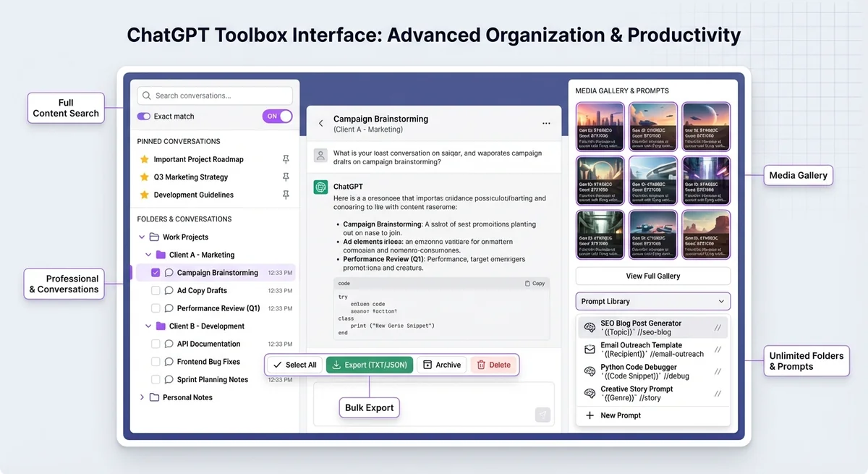Click the // shortcut icon on Python Code Debugger
This screenshot has width=868, height=474.
click(716, 371)
